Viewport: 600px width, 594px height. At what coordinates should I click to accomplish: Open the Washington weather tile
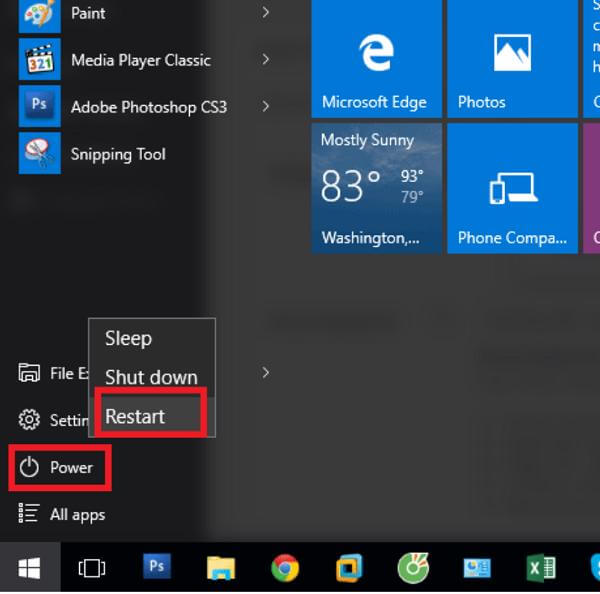376,188
